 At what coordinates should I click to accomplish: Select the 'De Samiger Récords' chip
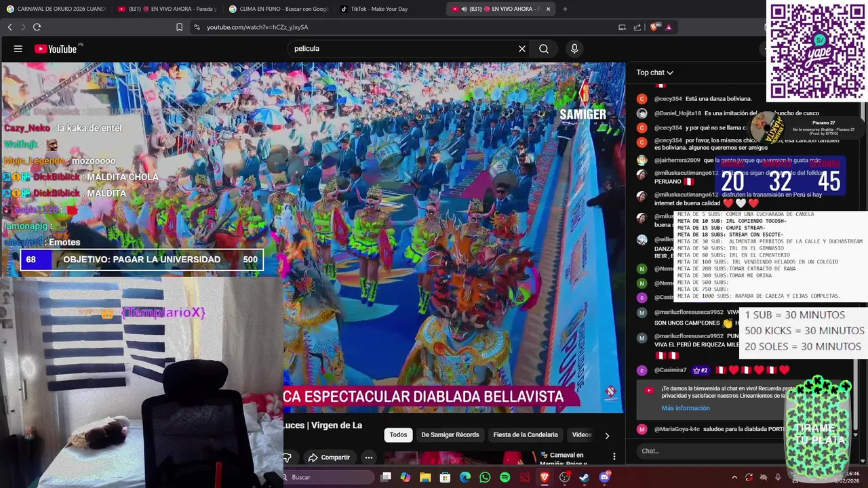pos(450,435)
